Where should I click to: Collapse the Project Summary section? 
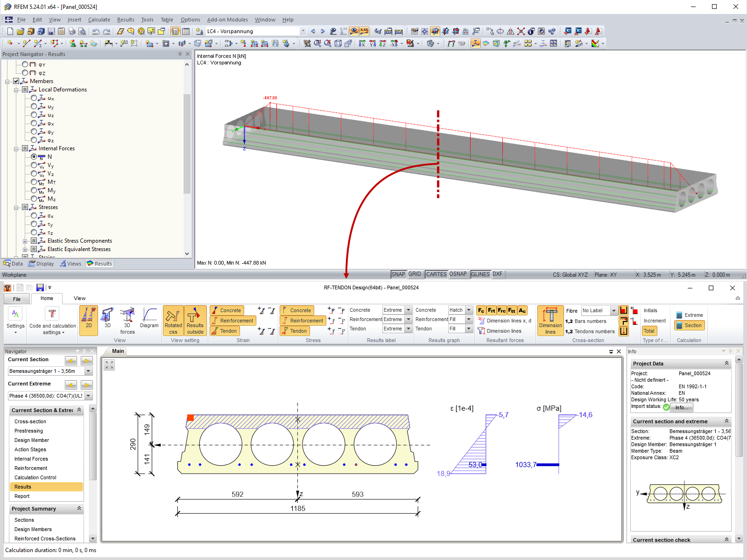point(79,508)
